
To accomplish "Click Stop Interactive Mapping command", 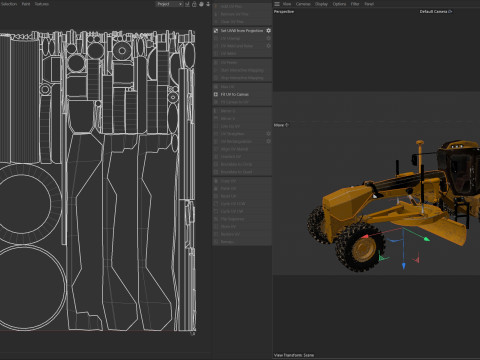I will [x=242, y=78].
